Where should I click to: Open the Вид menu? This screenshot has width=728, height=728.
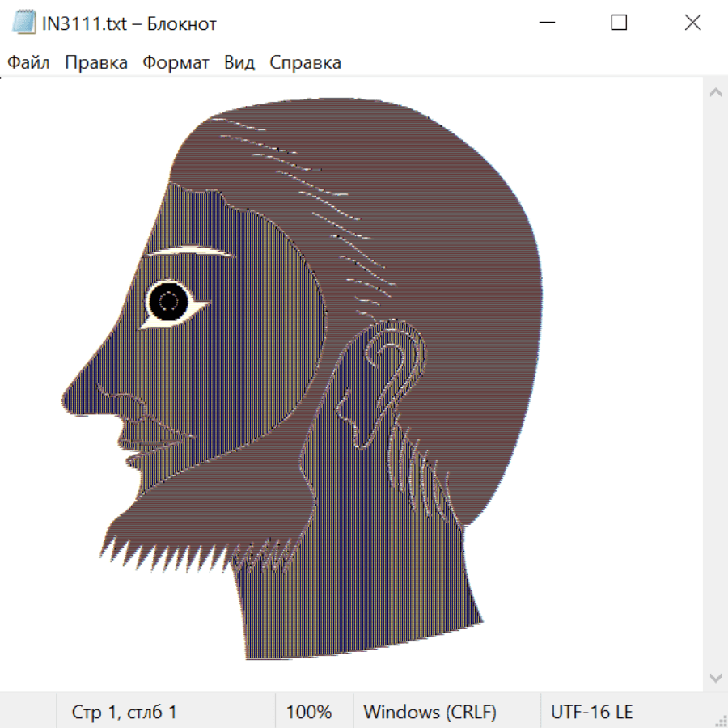[x=239, y=63]
